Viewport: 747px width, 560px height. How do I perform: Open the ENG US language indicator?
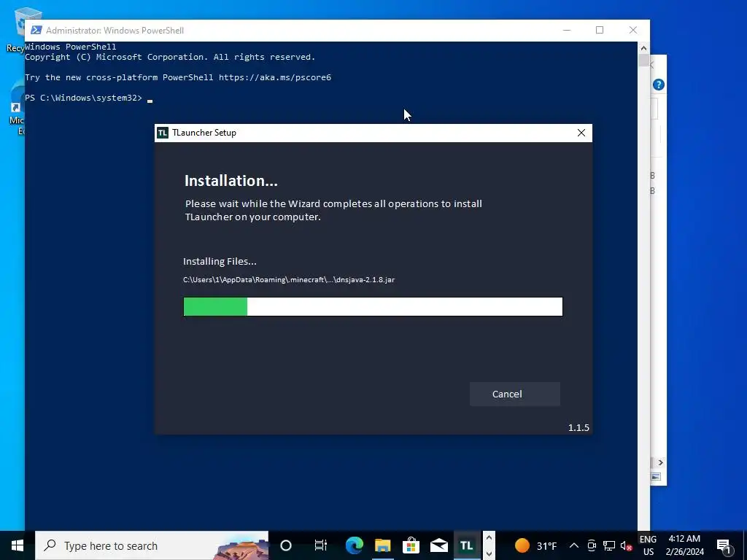click(648, 545)
